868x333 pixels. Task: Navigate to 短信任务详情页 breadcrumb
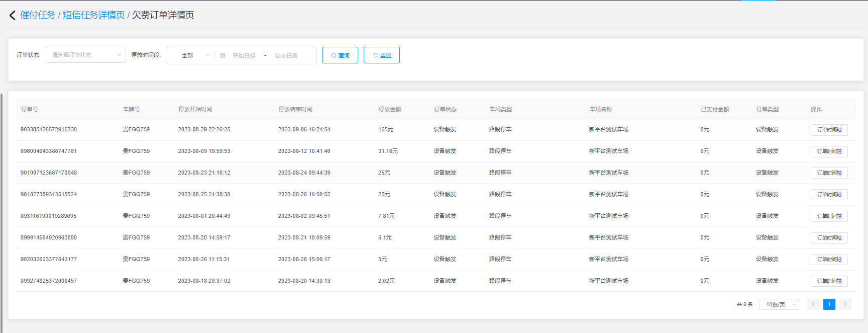click(93, 15)
